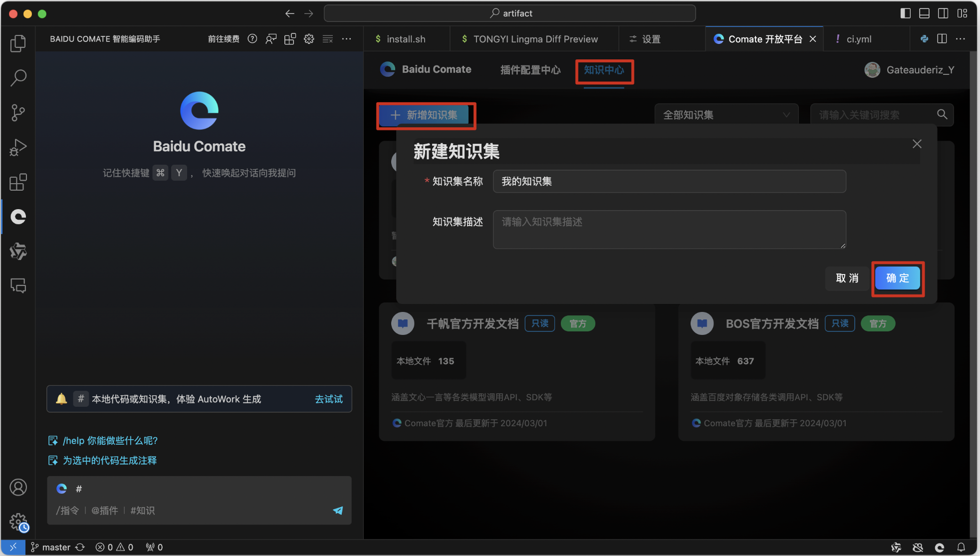Open 千帆官方开发文档 card
Viewport: 980px width, 556px height.
(x=517, y=372)
